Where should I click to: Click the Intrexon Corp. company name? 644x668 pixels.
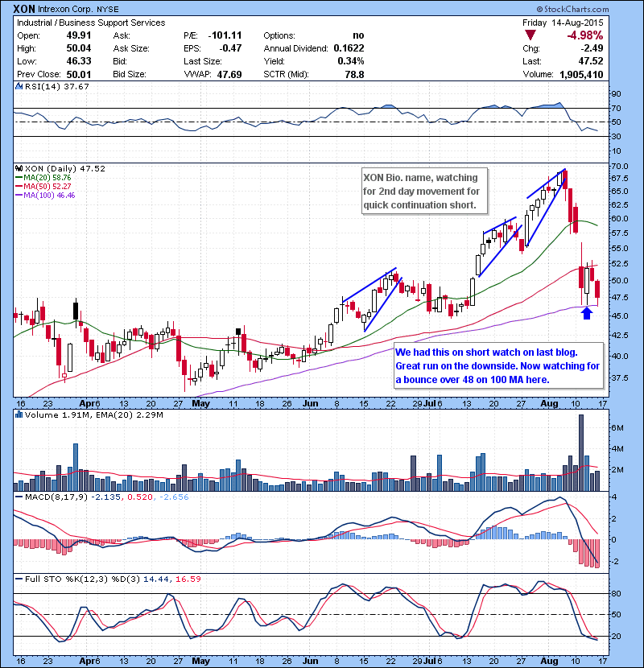tap(65, 10)
